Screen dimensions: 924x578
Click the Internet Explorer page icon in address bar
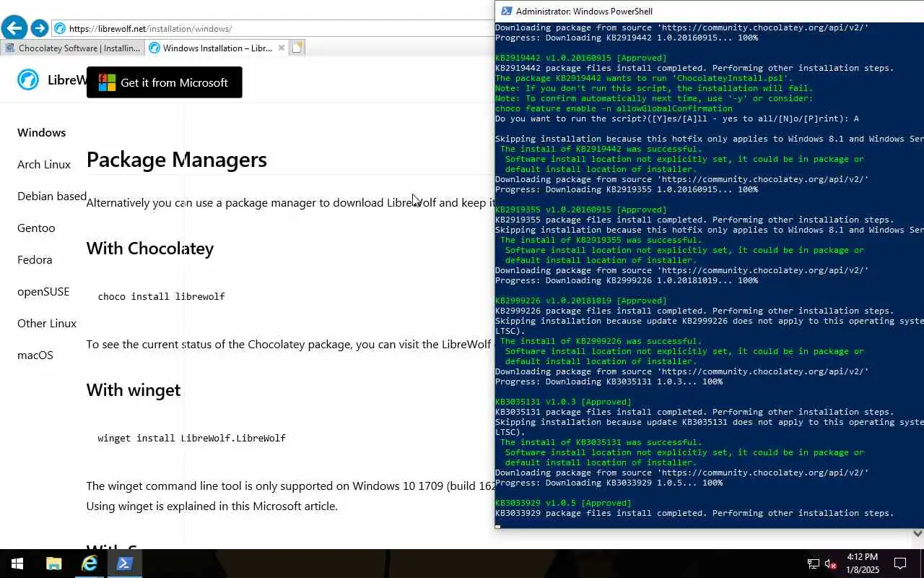[61, 29]
